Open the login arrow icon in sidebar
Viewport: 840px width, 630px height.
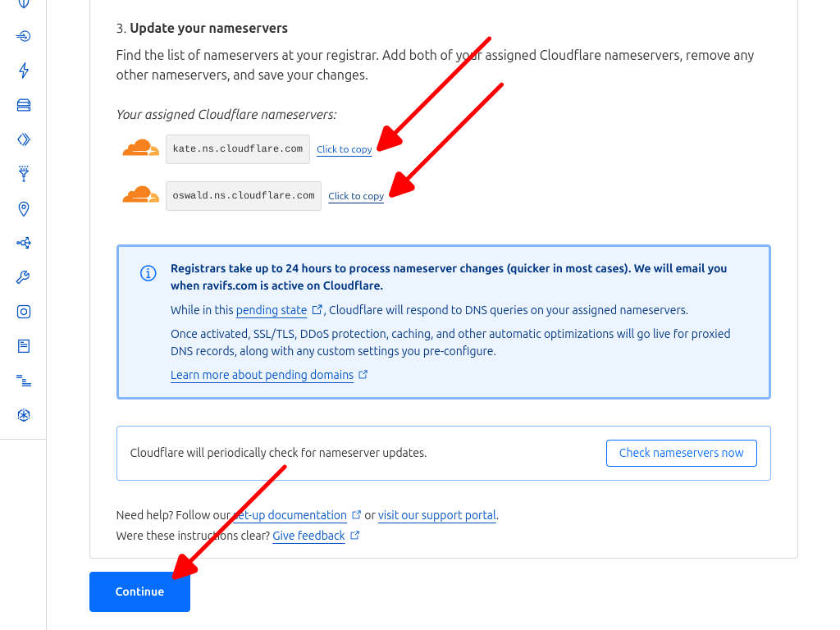click(x=22, y=36)
